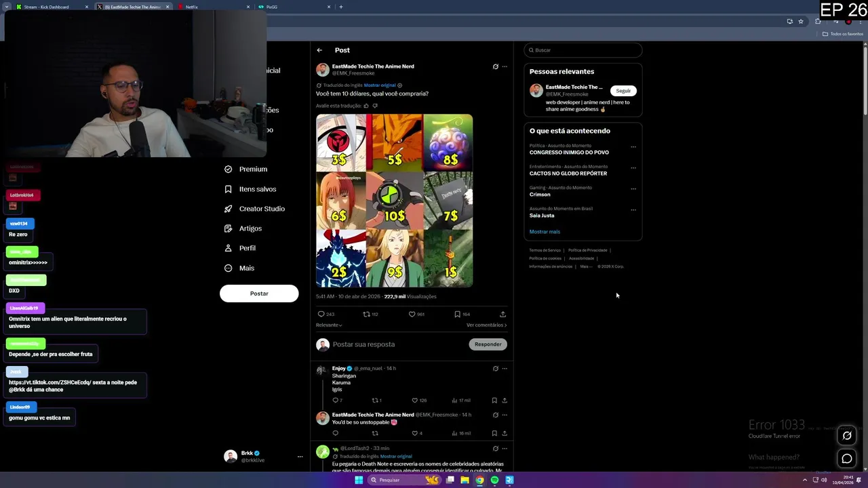Open Spotify from the taskbar
This screenshot has height=488, width=868.
494,480
